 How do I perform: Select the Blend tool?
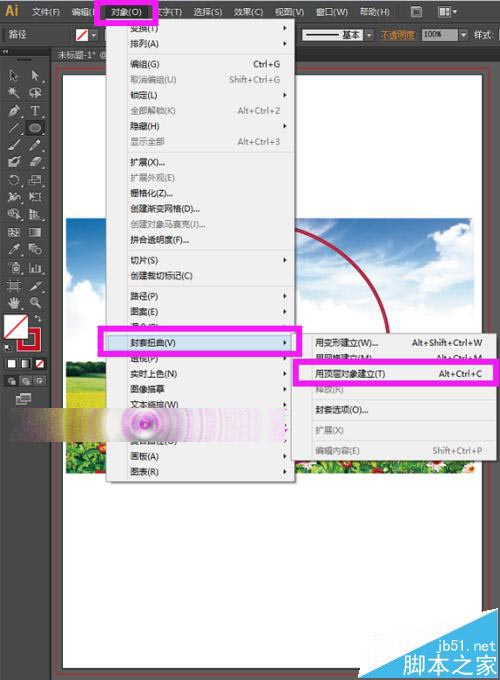pos(35,249)
